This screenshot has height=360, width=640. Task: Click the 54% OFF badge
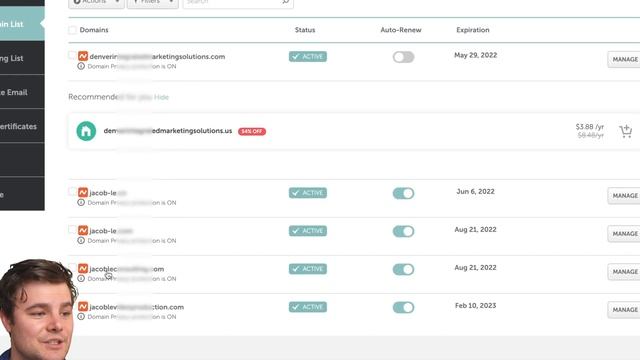(252, 131)
